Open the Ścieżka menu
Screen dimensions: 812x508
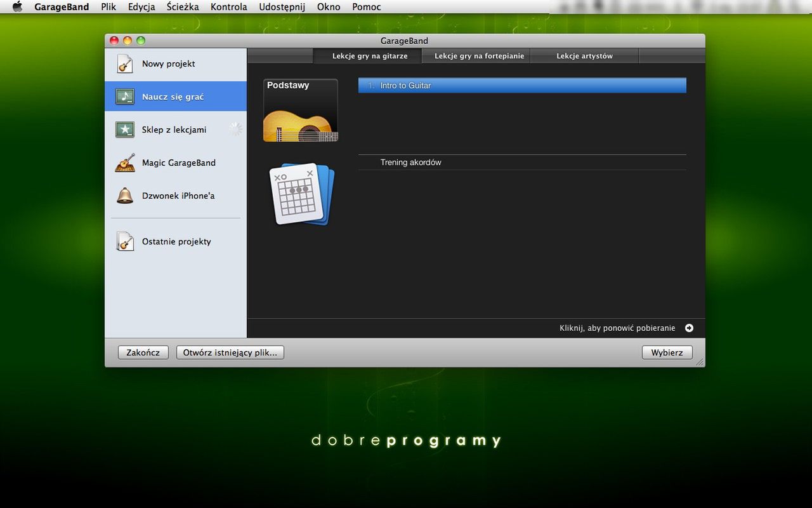(x=183, y=7)
